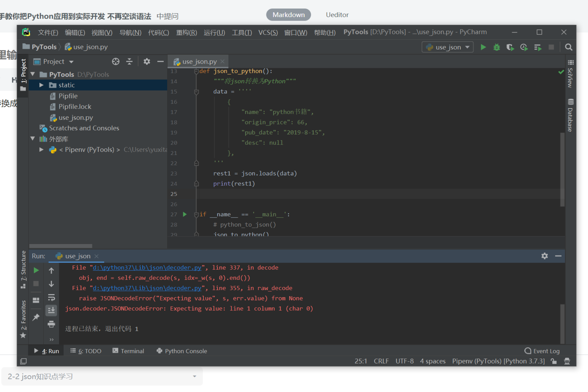Minimize the Run panel with minus icon

tap(558, 256)
